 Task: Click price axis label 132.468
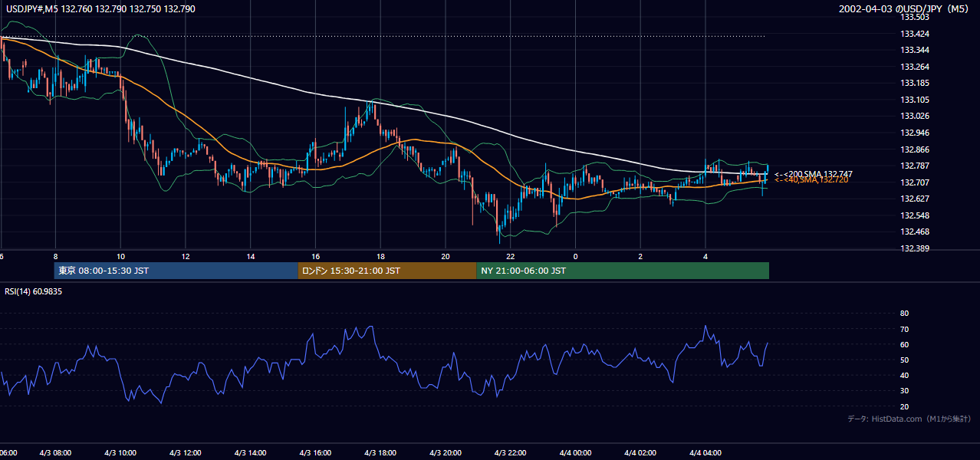914,232
